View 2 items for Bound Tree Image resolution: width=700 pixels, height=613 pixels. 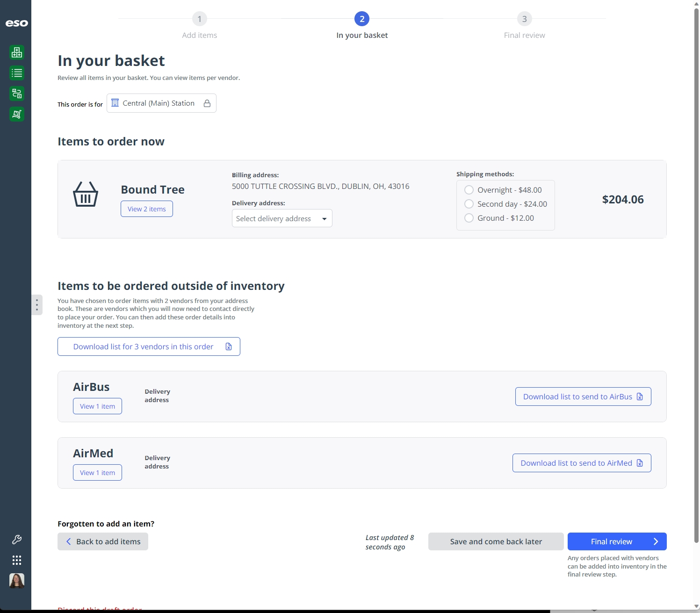click(x=147, y=209)
